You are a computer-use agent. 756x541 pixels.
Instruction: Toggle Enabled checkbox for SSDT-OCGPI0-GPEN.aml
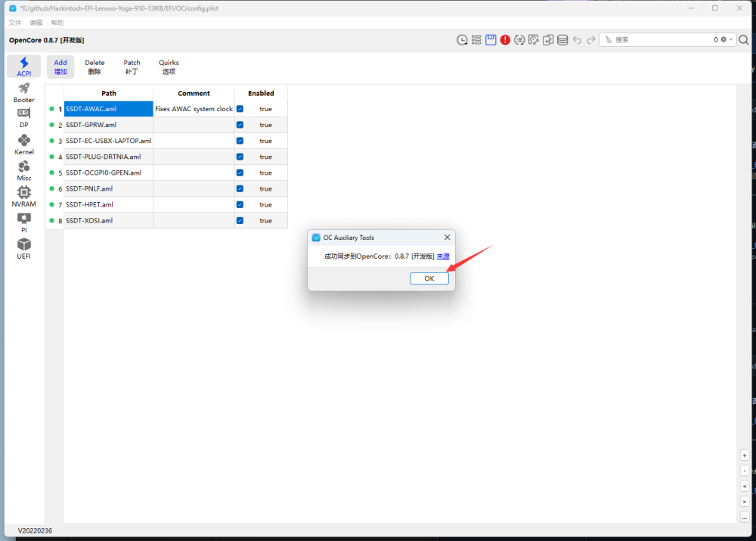pos(240,173)
